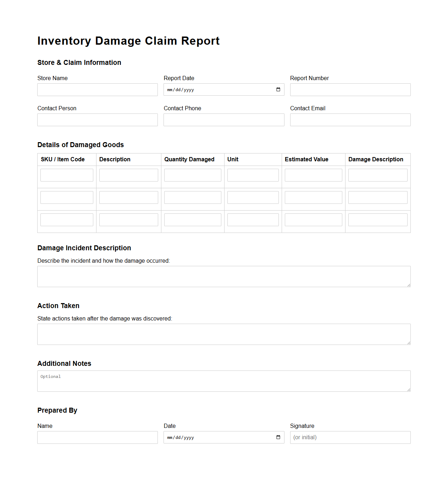Click the Store Name input field
The image size is (448, 480).
97,90
